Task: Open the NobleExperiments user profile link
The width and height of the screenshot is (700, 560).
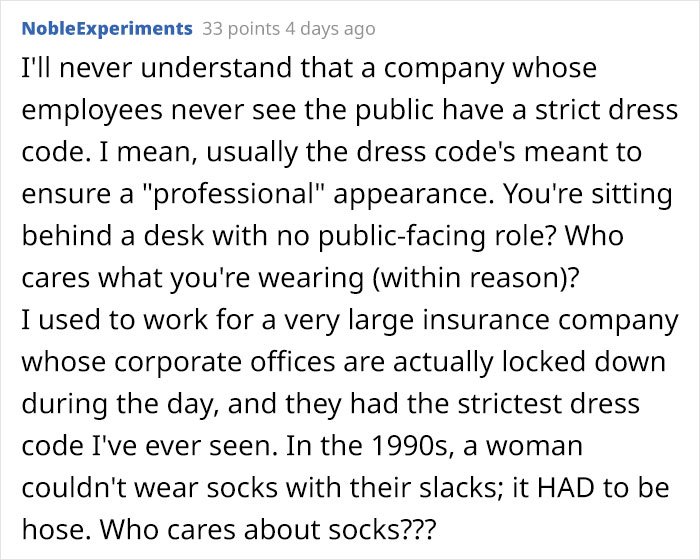Action: 107,29
